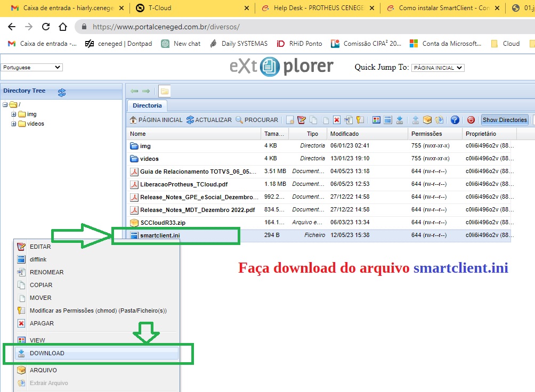The image size is (535, 392).
Task: Click the Edit pencil icon in toolbar
Action: tap(302, 120)
